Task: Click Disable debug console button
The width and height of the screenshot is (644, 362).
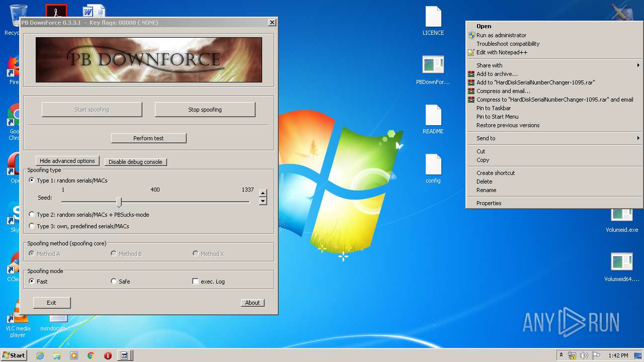Action: (x=135, y=162)
